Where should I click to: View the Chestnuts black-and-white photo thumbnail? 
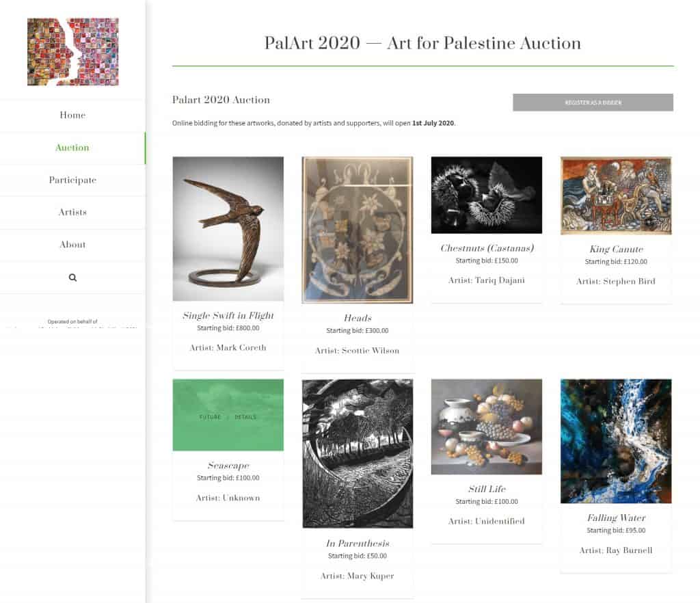click(x=486, y=195)
